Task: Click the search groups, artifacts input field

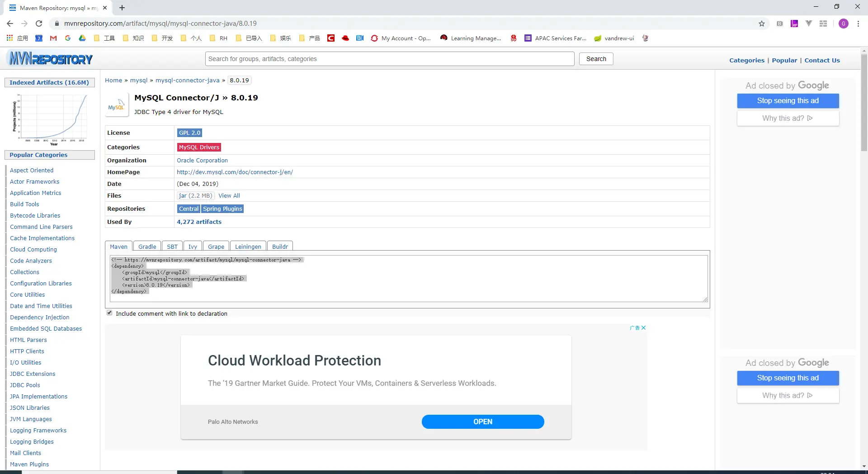Action: pyautogui.click(x=390, y=59)
